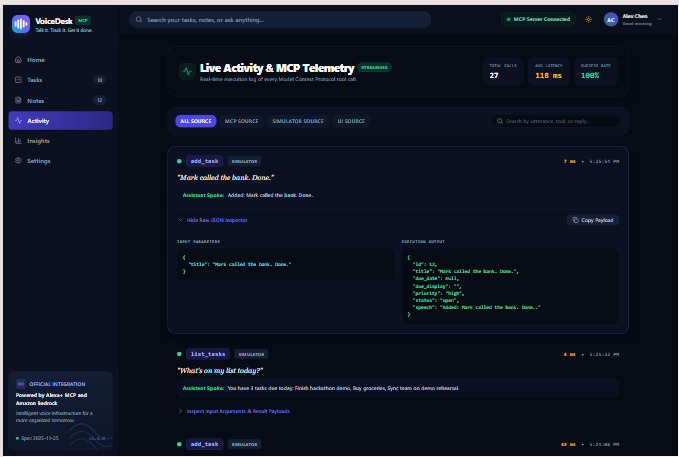Focus the search by utterance field
This screenshot has width=679, height=457.
point(557,121)
